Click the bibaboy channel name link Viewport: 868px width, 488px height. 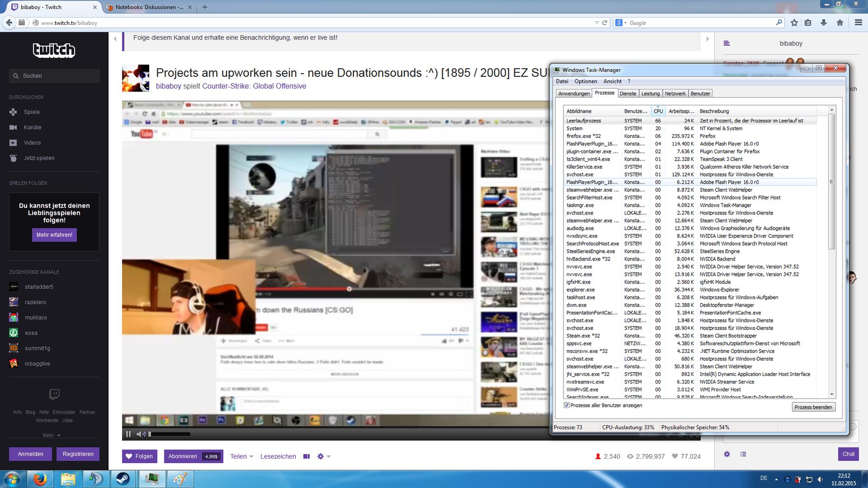click(x=169, y=86)
